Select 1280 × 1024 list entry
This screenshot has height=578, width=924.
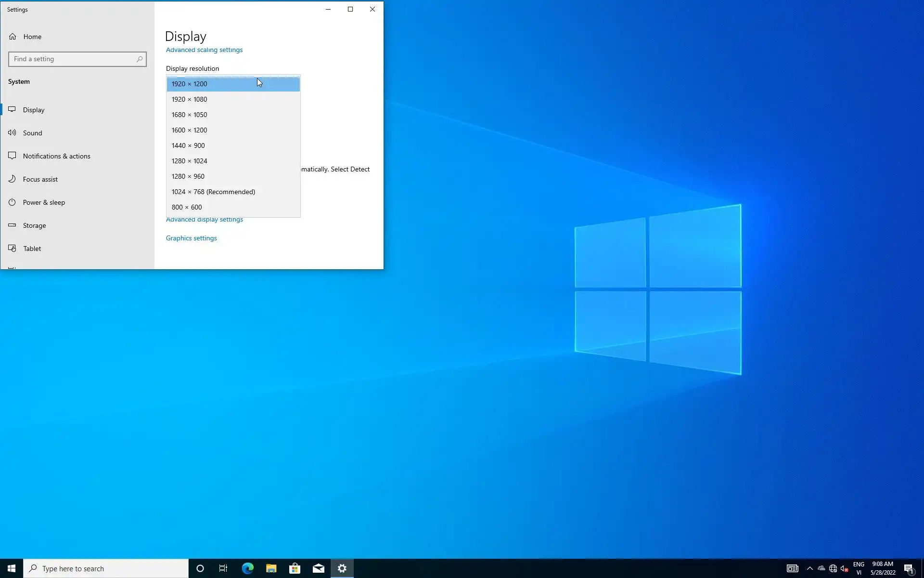coord(189,161)
